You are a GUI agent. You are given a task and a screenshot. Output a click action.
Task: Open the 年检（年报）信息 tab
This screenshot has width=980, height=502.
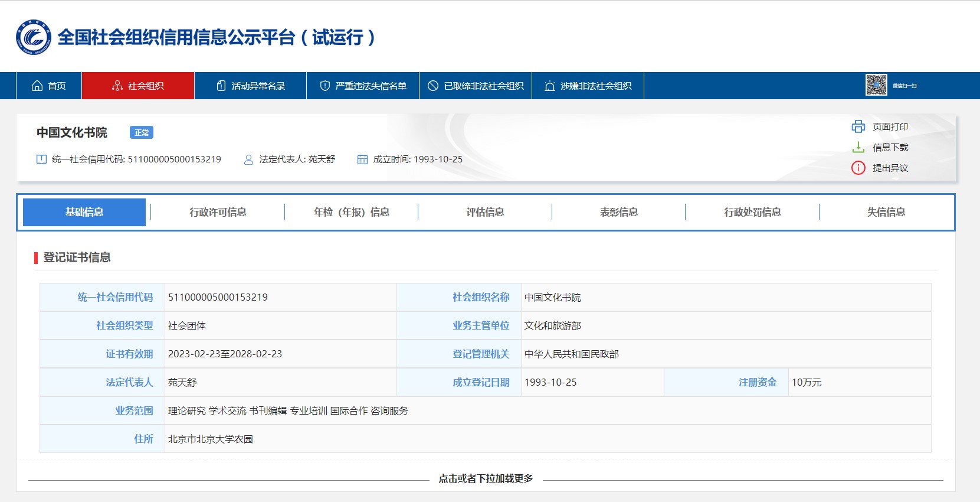(x=351, y=212)
